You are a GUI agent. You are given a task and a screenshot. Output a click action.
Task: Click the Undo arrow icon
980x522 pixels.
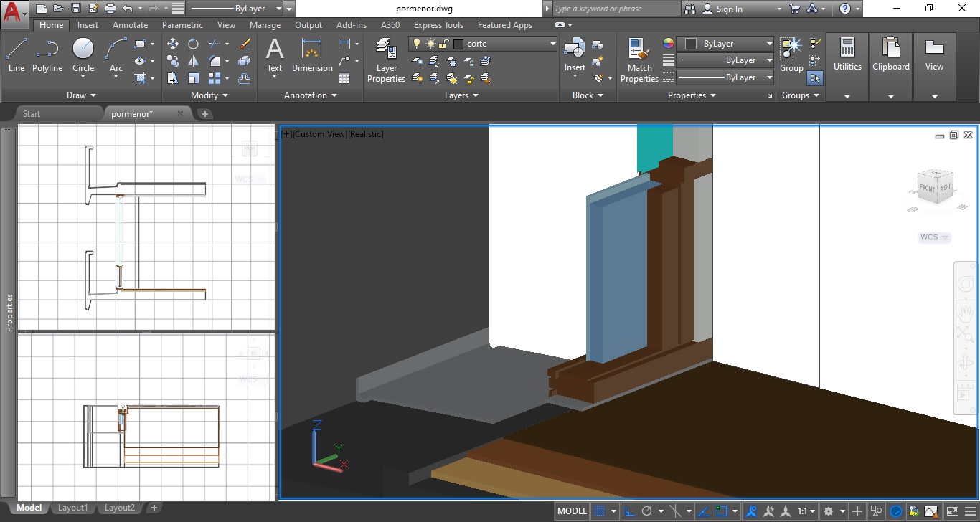tap(128, 9)
